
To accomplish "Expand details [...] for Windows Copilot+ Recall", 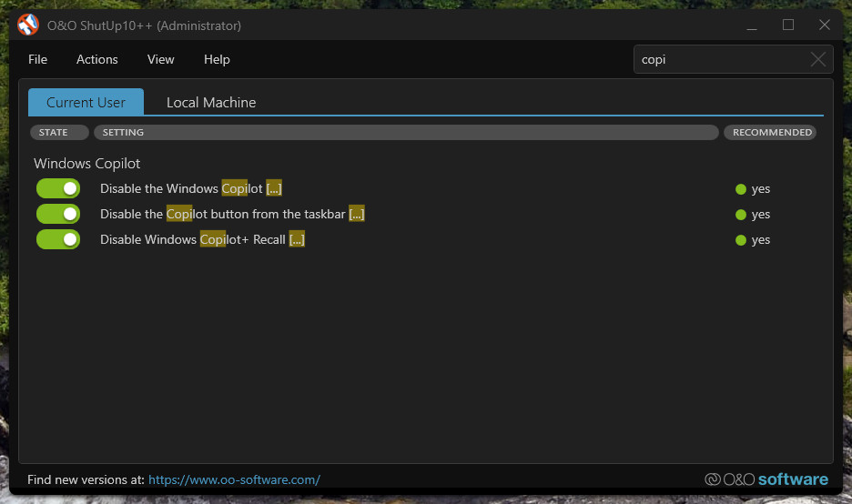I will point(297,239).
